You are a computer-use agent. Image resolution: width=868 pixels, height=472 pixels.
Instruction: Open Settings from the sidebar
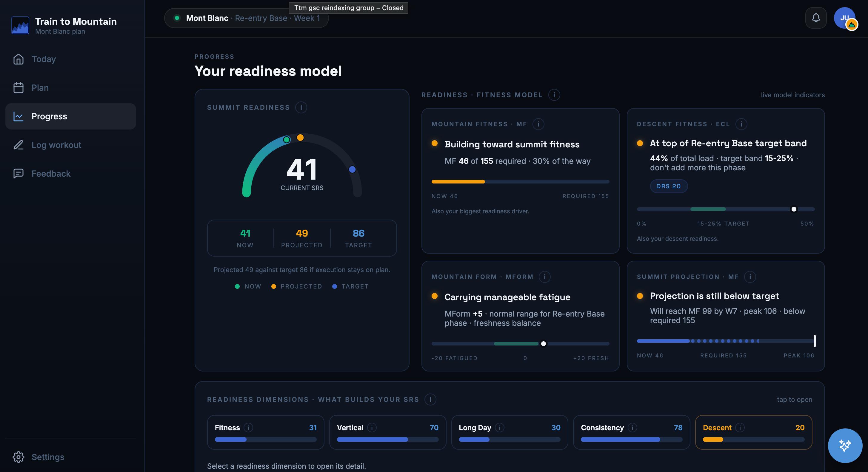tap(70, 457)
